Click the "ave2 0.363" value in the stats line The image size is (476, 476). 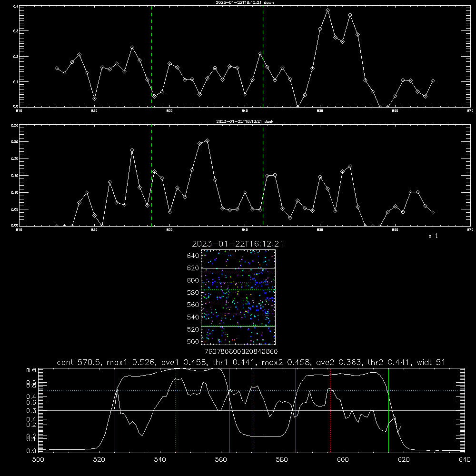point(339,362)
